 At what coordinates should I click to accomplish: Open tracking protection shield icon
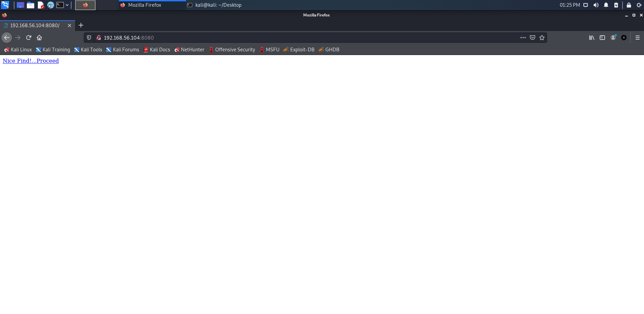(89, 38)
